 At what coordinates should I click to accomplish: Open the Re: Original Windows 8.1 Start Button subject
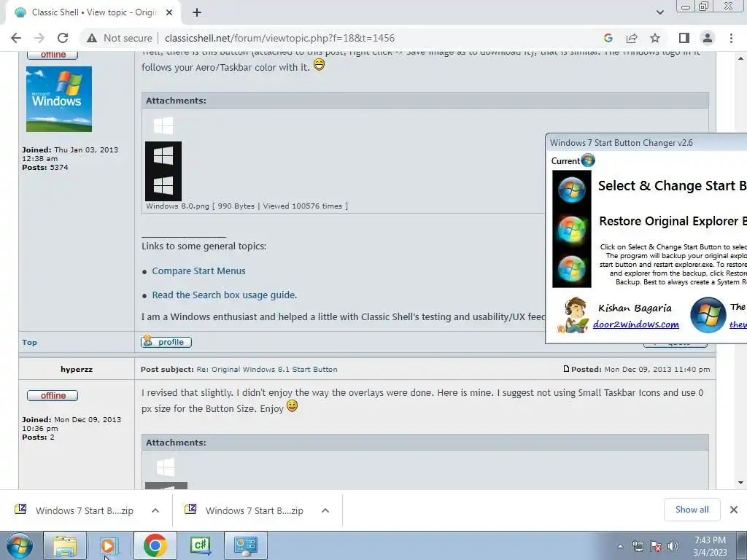click(x=267, y=370)
